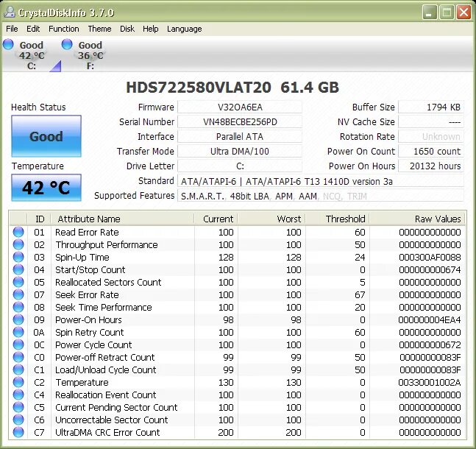Click the Firmware field V32OA6EA
Image resolution: width=476 pixels, height=449 pixels.
[x=240, y=107]
